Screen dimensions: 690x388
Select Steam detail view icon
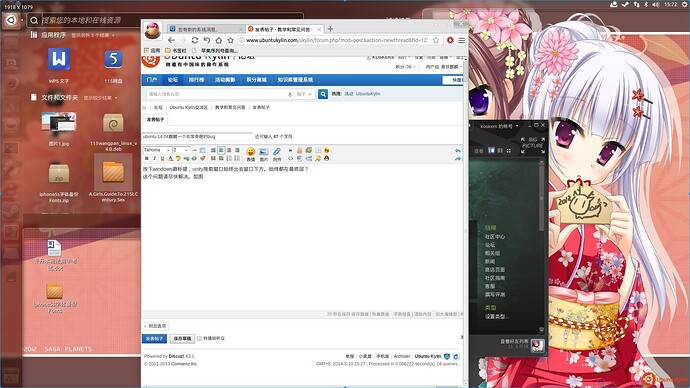tap(492, 150)
